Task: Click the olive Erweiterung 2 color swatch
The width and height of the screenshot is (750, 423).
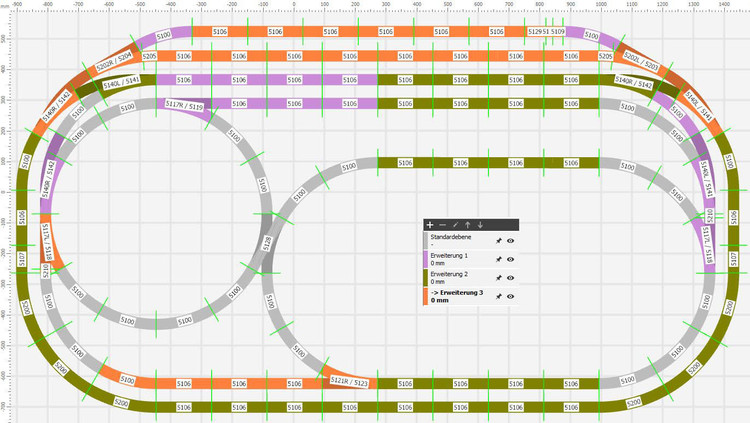Action: pyautogui.click(x=426, y=278)
